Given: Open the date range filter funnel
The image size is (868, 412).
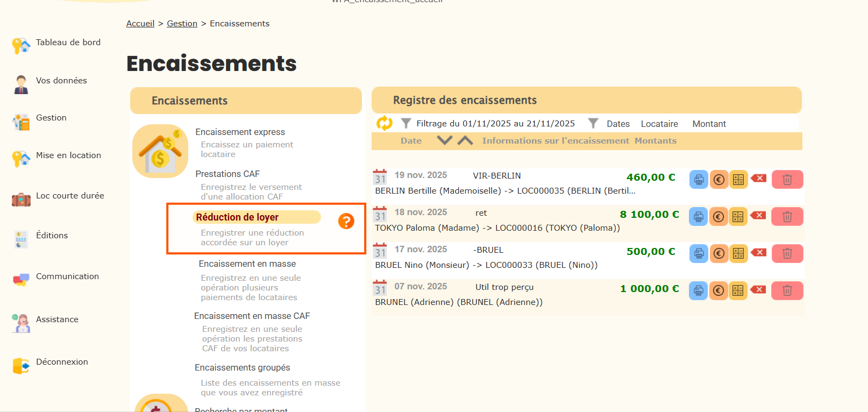Looking at the screenshot, I should tap(406, 124).
